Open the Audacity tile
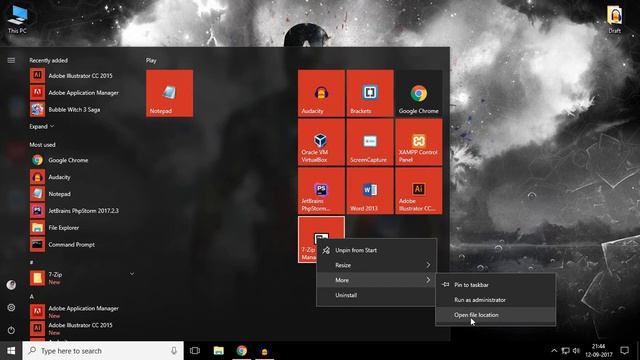The height and width of the screenshot is (360, 640). (x=321, y=93)
